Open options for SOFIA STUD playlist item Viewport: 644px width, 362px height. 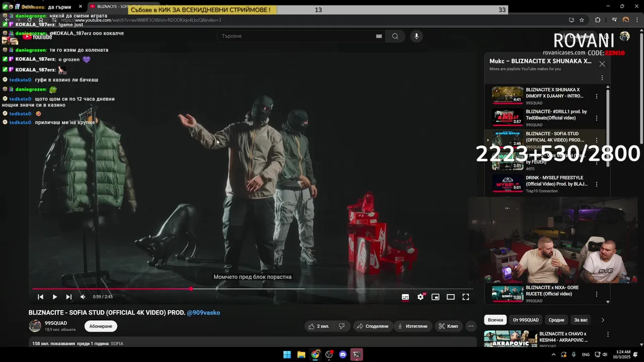pyautogui.click(x=597, y=140)
